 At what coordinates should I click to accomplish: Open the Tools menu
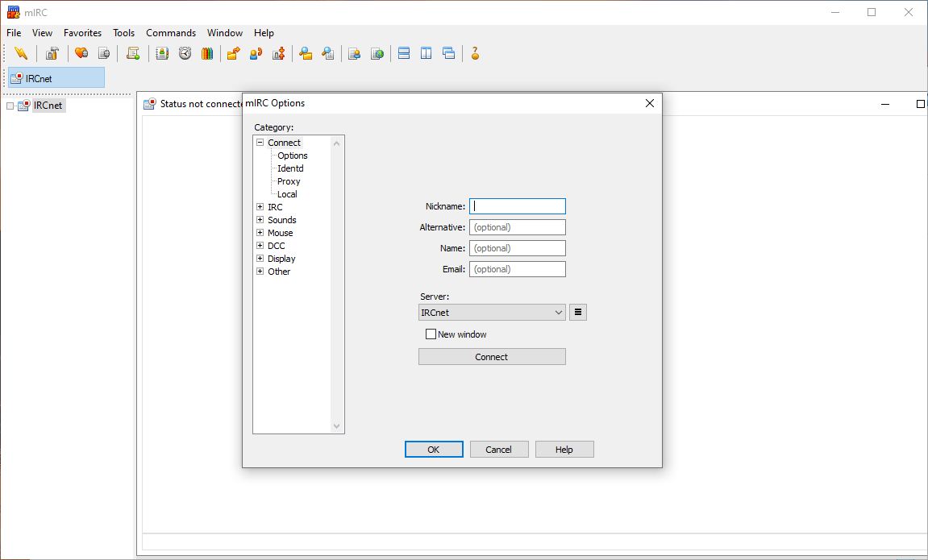click(x=123, y=33)
